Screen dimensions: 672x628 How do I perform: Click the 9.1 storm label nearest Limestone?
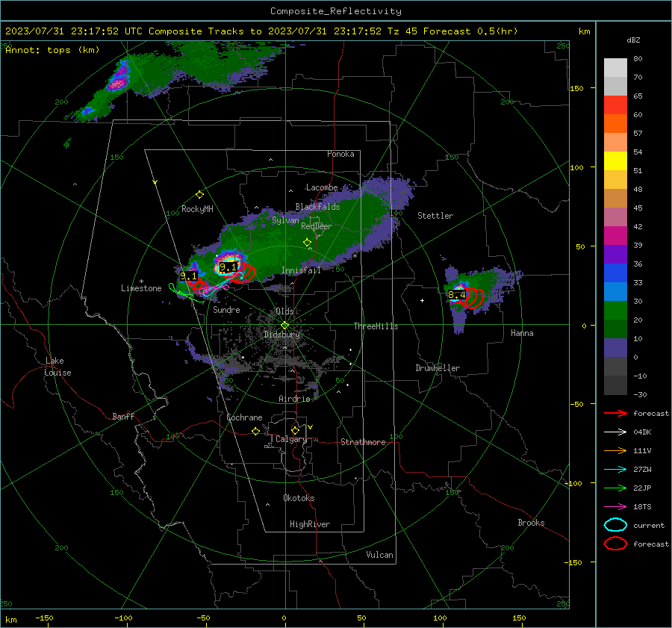tap(189, 276)
